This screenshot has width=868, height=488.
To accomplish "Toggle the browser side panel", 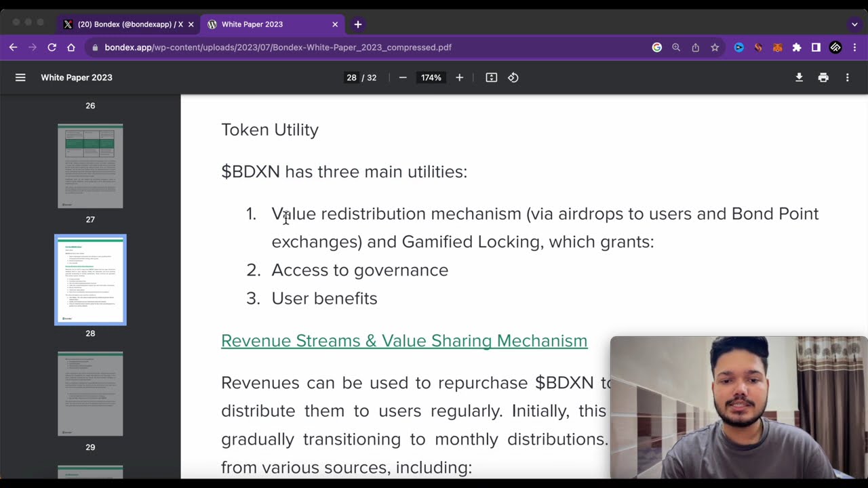I will point(816,47).
